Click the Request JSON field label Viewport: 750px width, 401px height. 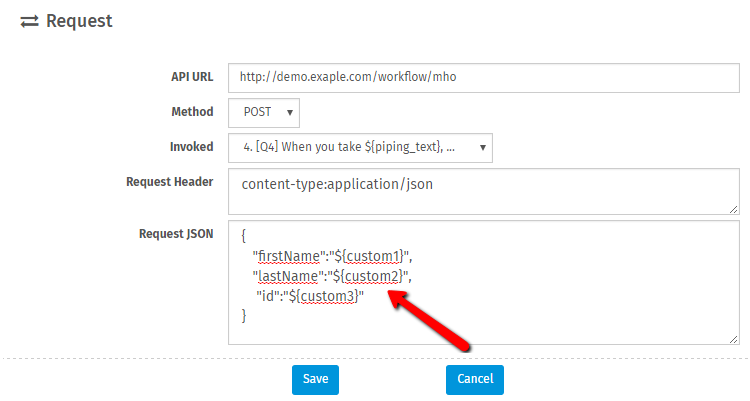click(x=175, y=233)
